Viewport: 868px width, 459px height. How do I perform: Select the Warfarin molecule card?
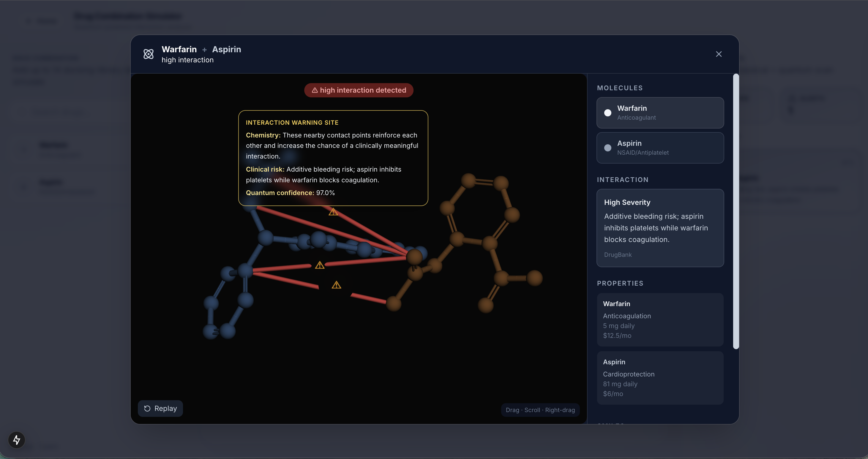click(660, 113)
